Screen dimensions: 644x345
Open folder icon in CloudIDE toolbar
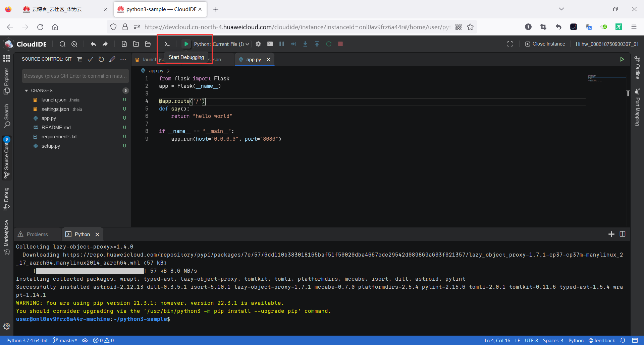click(148, 44)
